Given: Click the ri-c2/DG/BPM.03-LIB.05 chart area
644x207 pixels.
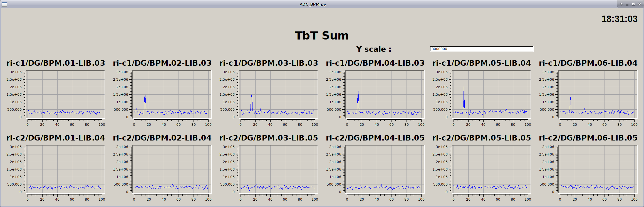Looking at the screenshot, I should click(x=278, y=169).
